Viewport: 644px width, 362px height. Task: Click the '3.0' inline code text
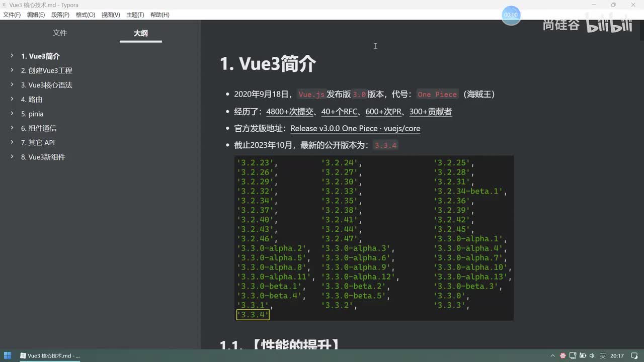point(359,95)
